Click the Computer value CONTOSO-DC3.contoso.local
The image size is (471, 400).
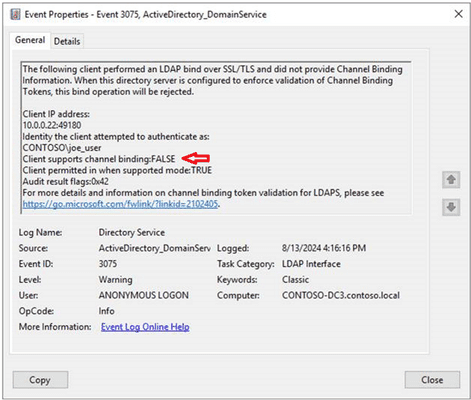tap(341, 295)
